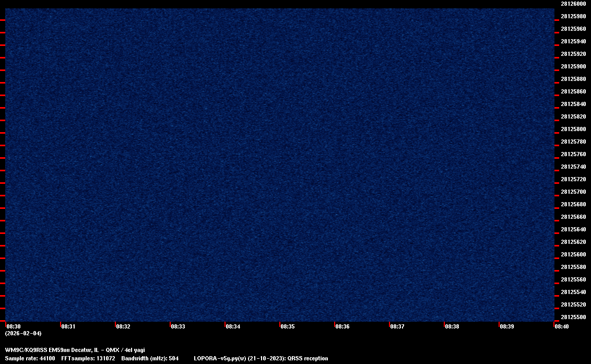Click the 08:37 time marker
This screenshot has height=364, width=591.
397,326
